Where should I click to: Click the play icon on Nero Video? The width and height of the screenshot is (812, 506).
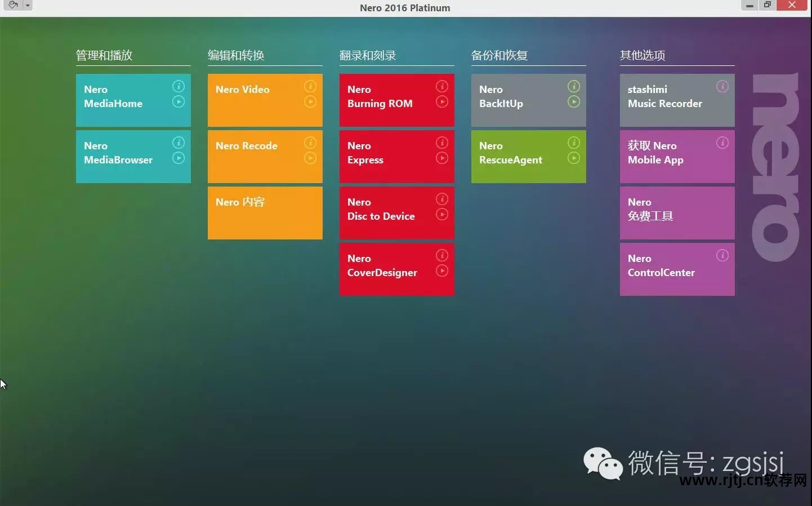tap(310, 102)
